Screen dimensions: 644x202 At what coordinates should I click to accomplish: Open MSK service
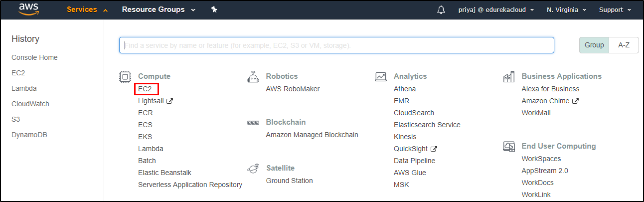coord(401,185)
